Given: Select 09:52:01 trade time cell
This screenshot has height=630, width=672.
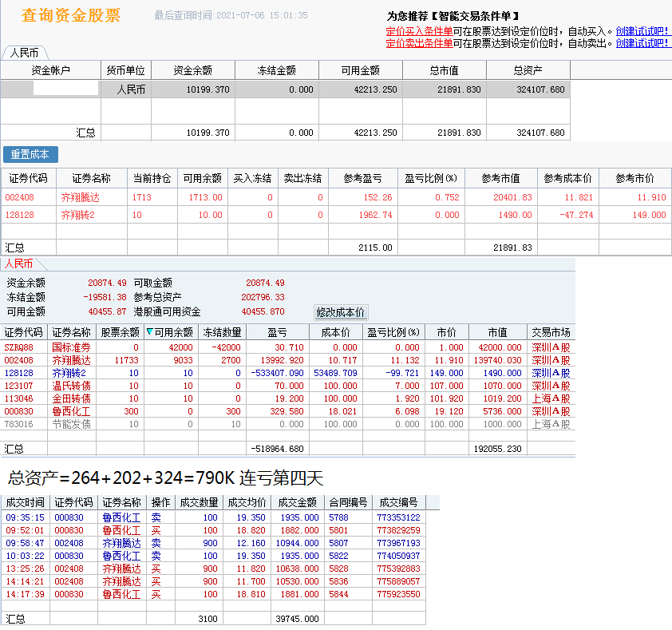Looking at the screenshot, I should [x=26, y=530].
